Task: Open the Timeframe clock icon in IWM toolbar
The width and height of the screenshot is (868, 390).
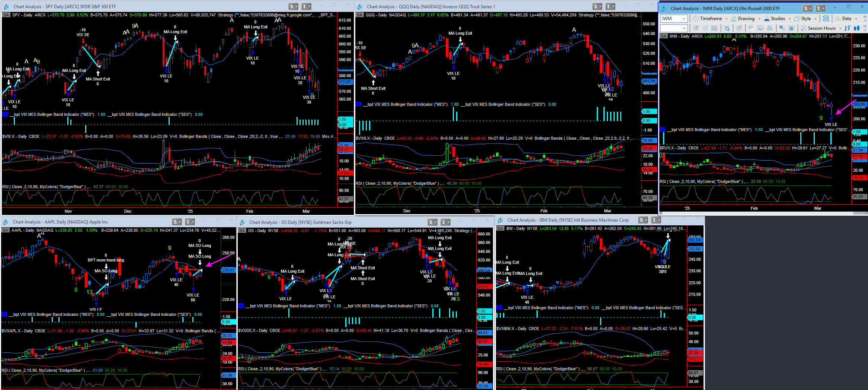Action: [696, 19]
